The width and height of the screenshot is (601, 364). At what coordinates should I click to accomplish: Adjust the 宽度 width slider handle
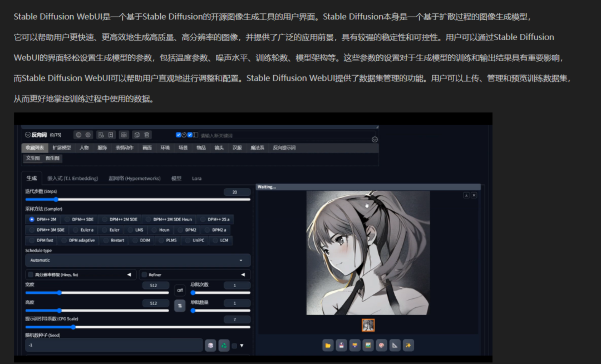(x=60, y=293)
